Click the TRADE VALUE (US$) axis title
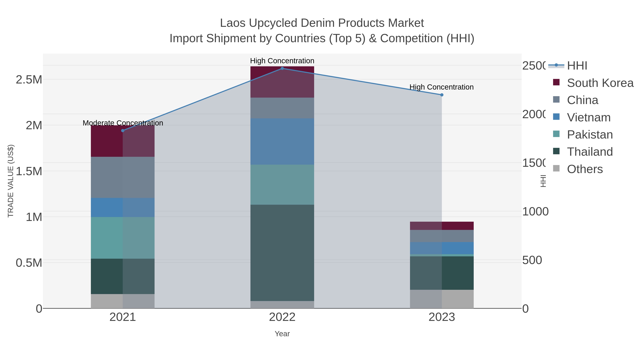This screenshot has width=644, height=362. (11, 181)
